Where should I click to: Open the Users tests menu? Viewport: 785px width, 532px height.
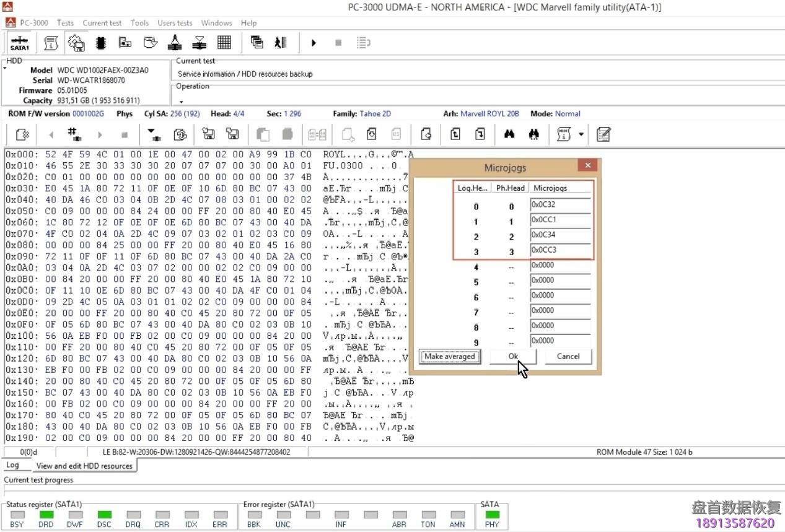tap(175, 23)
